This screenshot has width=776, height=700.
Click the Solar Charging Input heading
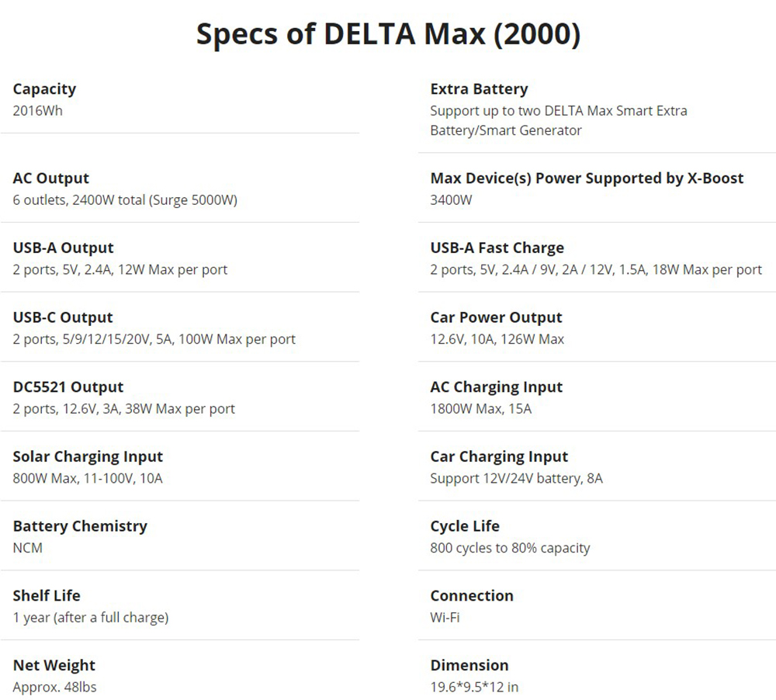click(x=88, y=457)
